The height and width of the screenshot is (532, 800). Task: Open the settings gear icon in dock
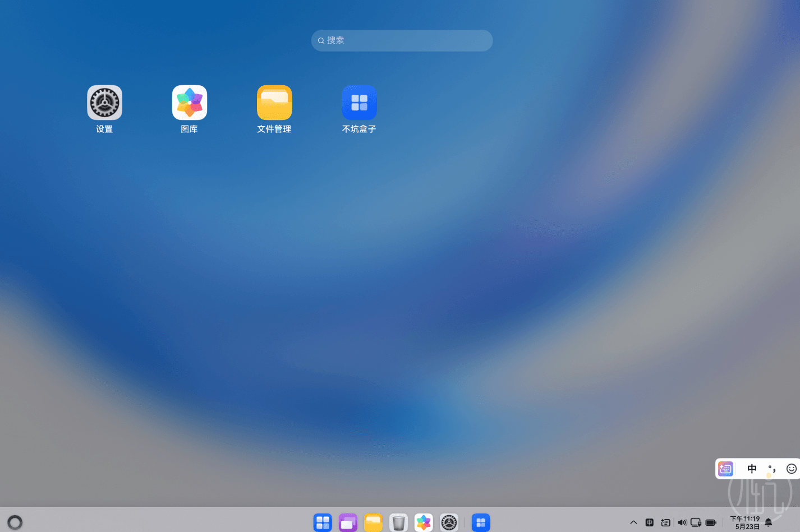449,522
